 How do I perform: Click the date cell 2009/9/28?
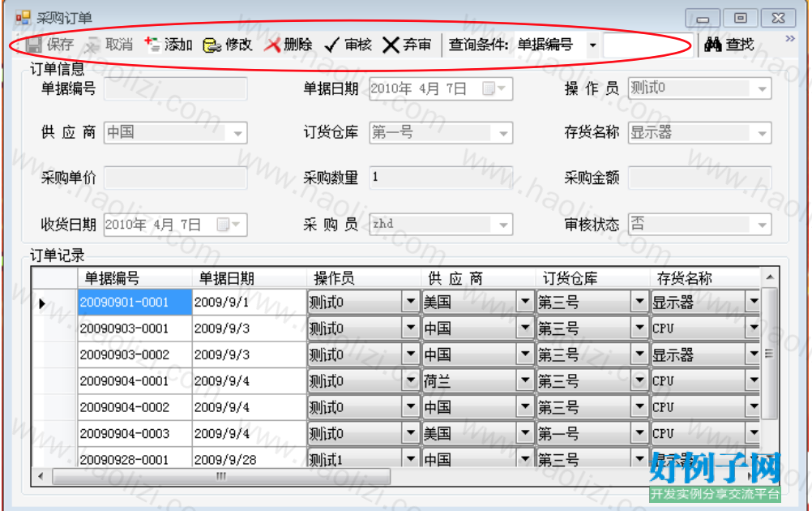coord(249,459)
